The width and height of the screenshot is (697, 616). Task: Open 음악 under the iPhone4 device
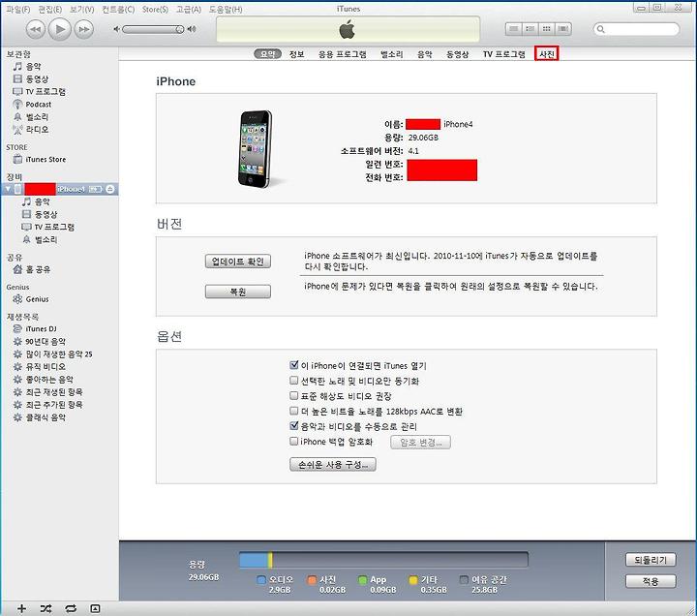pos(42,201)
